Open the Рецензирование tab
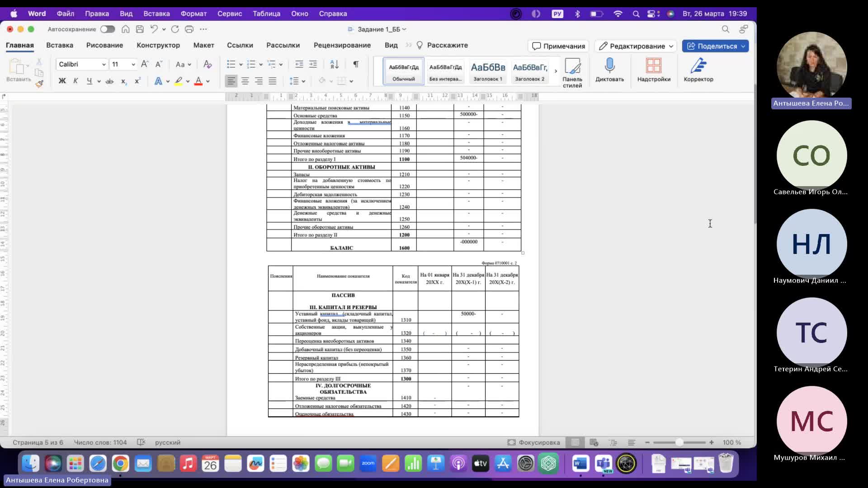 coord(342,45)
